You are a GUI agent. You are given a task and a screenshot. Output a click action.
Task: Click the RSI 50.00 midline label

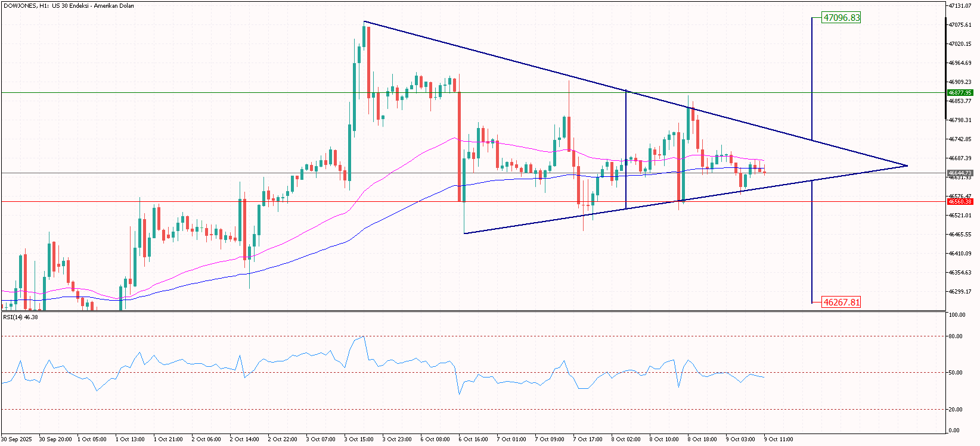(x=956, y=373)
